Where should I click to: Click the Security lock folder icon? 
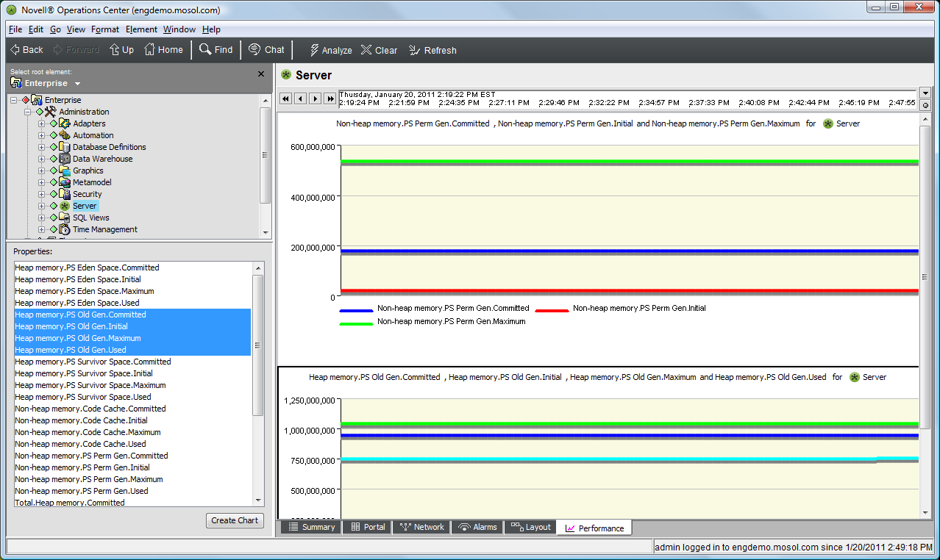65,194
